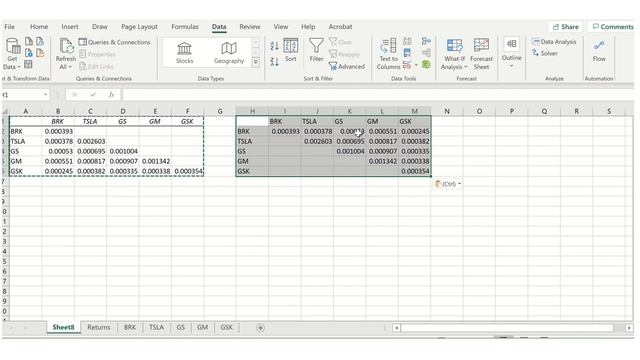
Task: Click the From Text/CSV icon
Action: pos(29,41)
